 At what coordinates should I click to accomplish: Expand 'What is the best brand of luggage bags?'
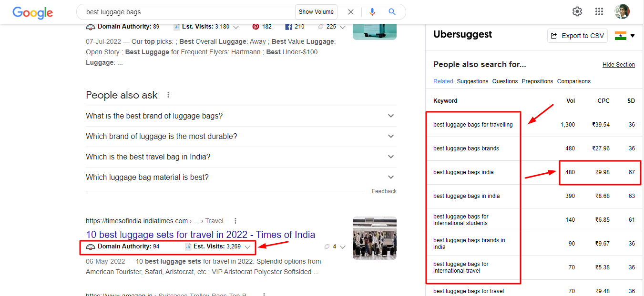241,116
